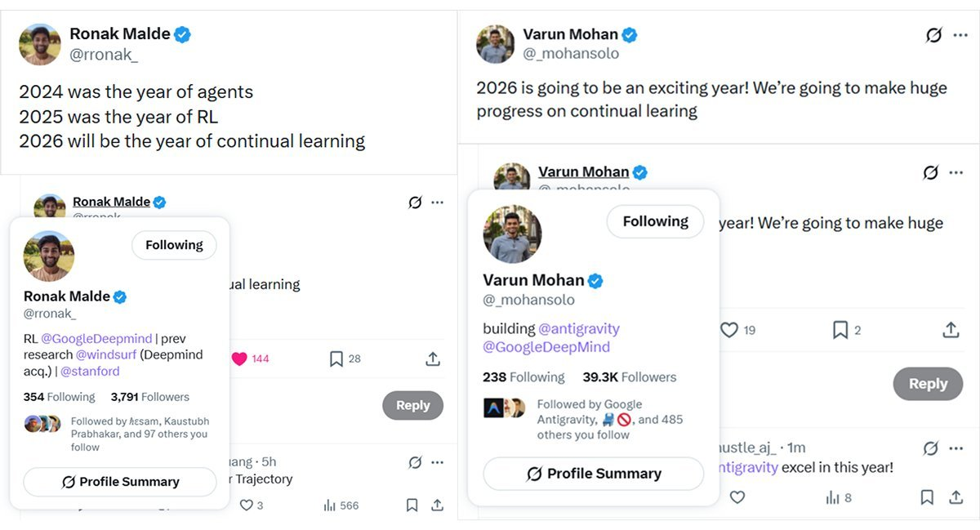Click Varun Mohan's avatar in the hover card
980x530 pixels.
point(512,234)
